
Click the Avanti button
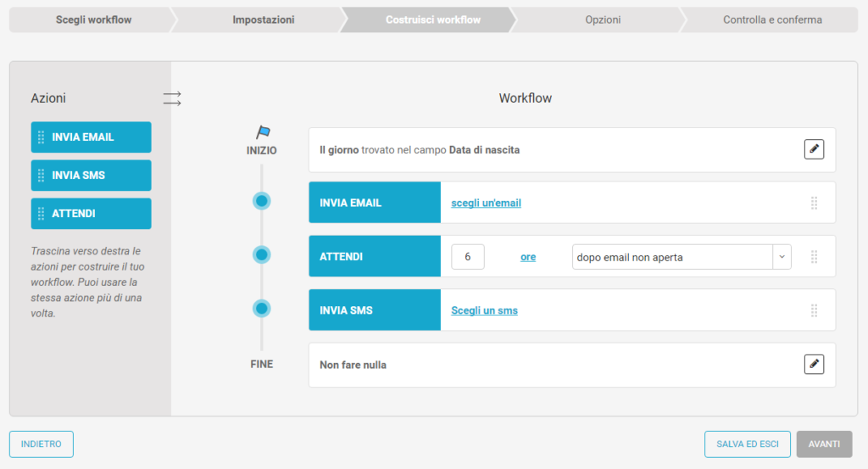pos(824,444)
